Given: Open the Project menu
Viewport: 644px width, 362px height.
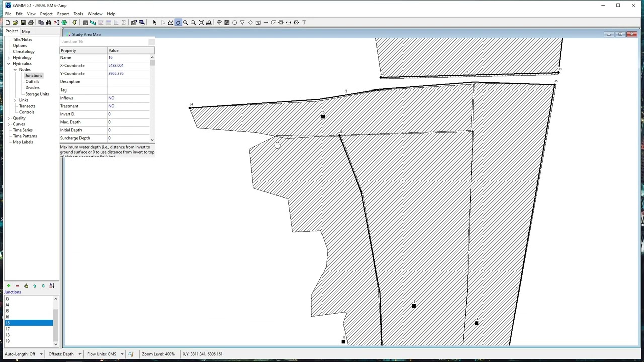Looking at the screenshot, I should point(46,14).
